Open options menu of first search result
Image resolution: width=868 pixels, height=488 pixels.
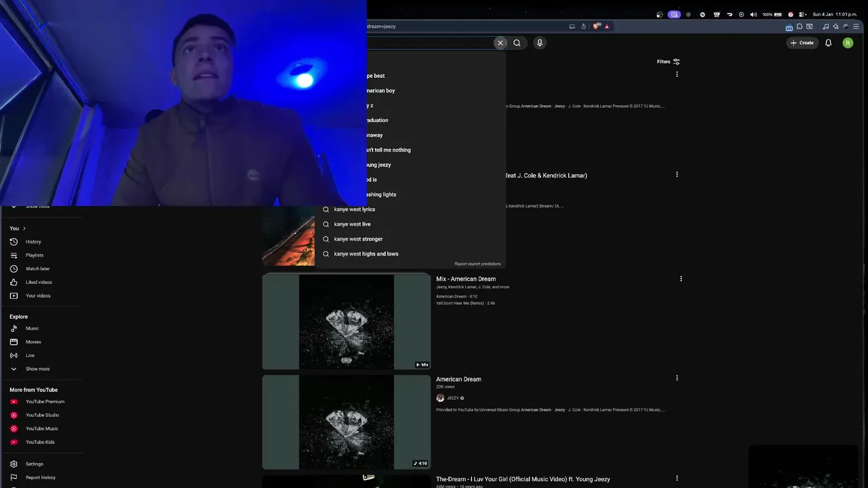pyautogui.click(x=677, y=75)
